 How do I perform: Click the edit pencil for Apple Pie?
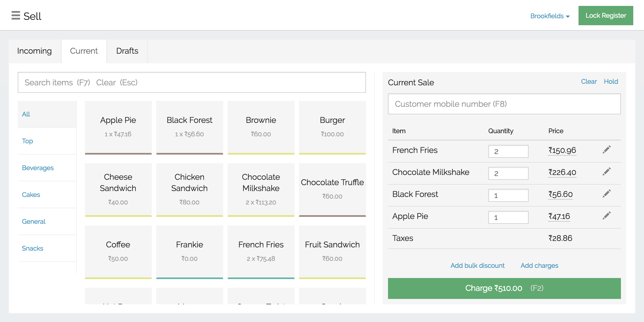pos(606,216)
